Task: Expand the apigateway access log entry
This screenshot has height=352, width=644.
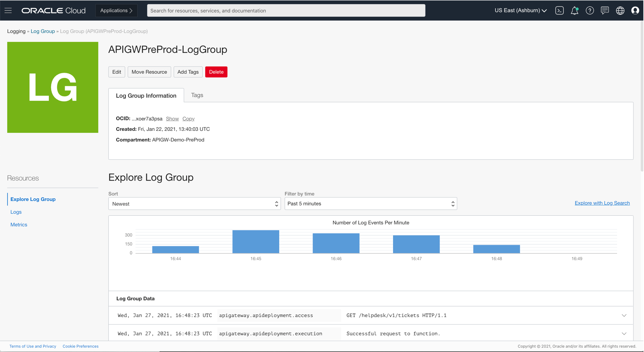Action: point(624,315)
